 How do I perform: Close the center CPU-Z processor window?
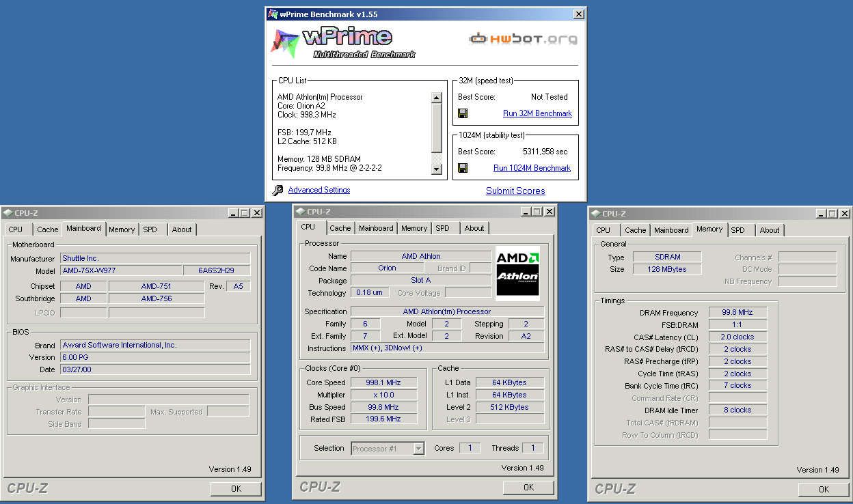tap(549, 212)
